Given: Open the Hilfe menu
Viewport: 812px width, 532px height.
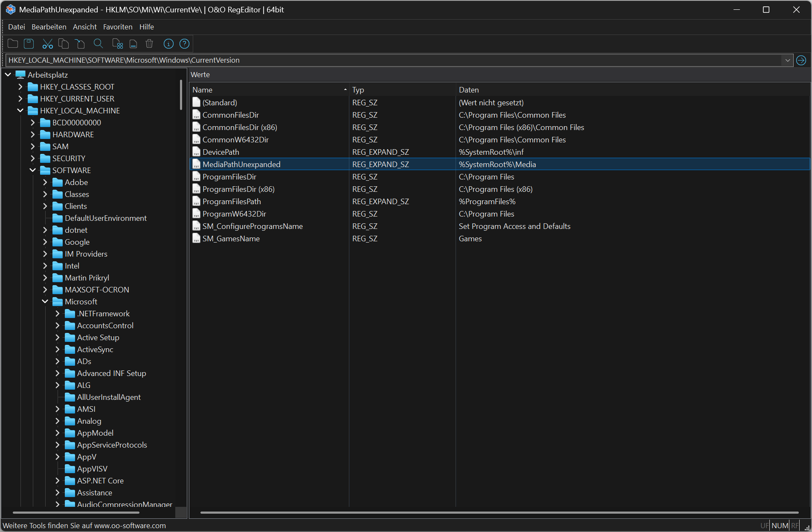Looking at the screenshot, I should (147, 27).
